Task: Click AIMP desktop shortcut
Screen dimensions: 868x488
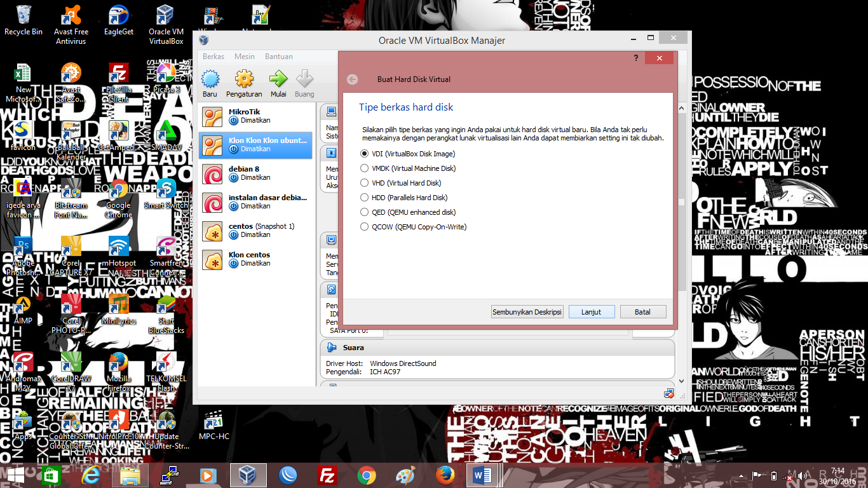Action: pyautogui.click(x=24, y=309)
